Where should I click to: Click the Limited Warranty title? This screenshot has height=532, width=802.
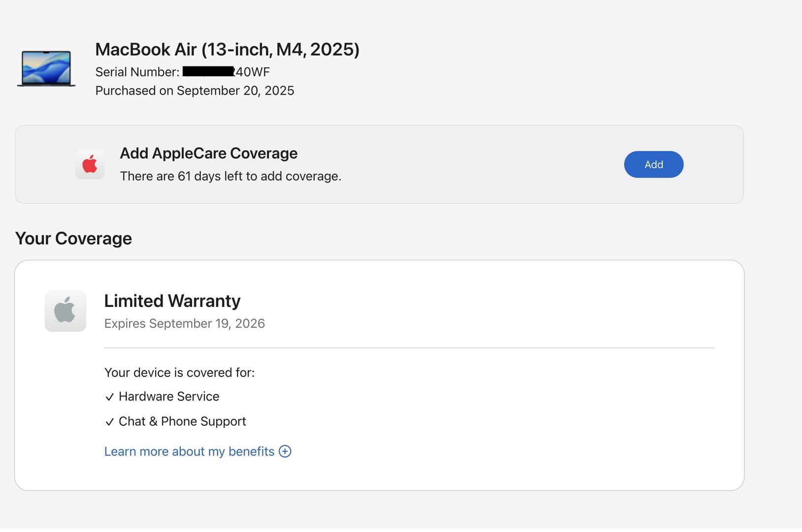point(172,301)
